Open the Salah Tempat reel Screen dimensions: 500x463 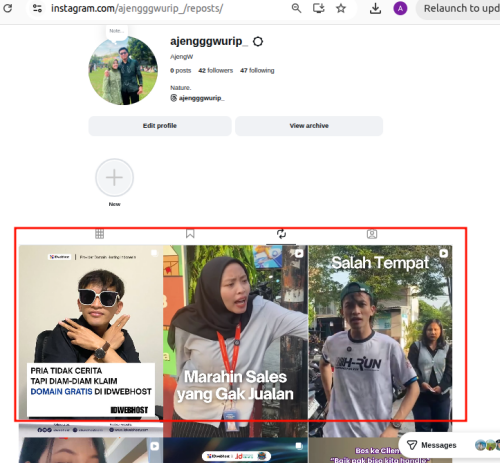(x=380, y=341)
